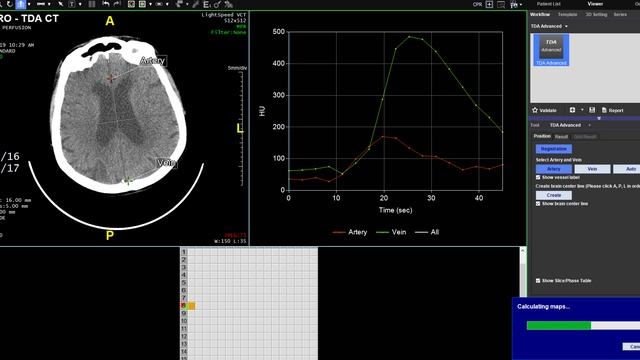
Task: Open the dropdown next to top-right layout icon
Action: point(521,4)
